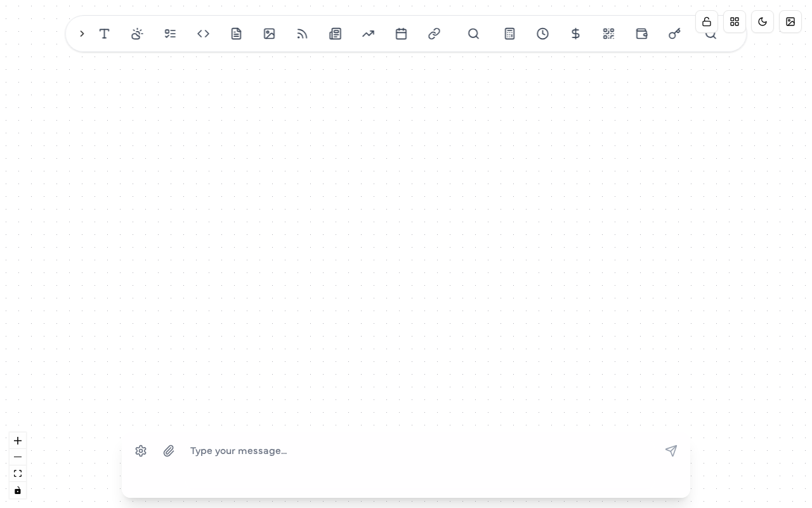Screen dimensions: 812x508
Task: Open the trending chart icon
Action: [368, 34]
